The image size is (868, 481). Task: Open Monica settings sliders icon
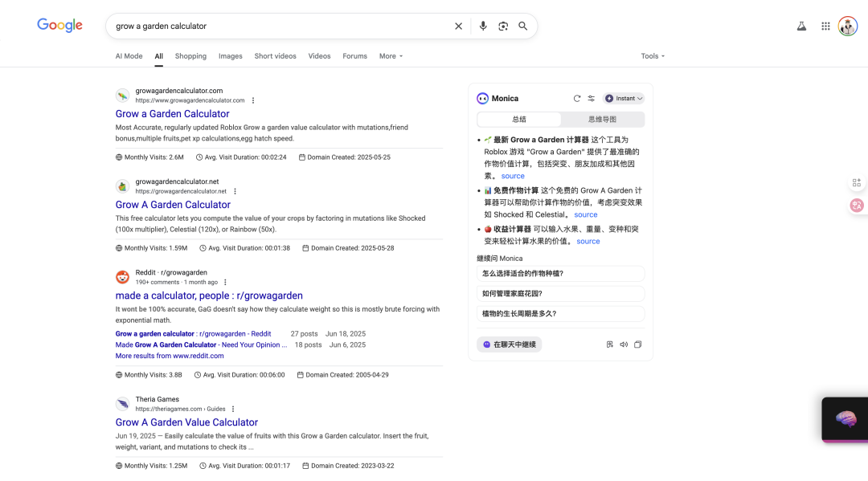592,99
